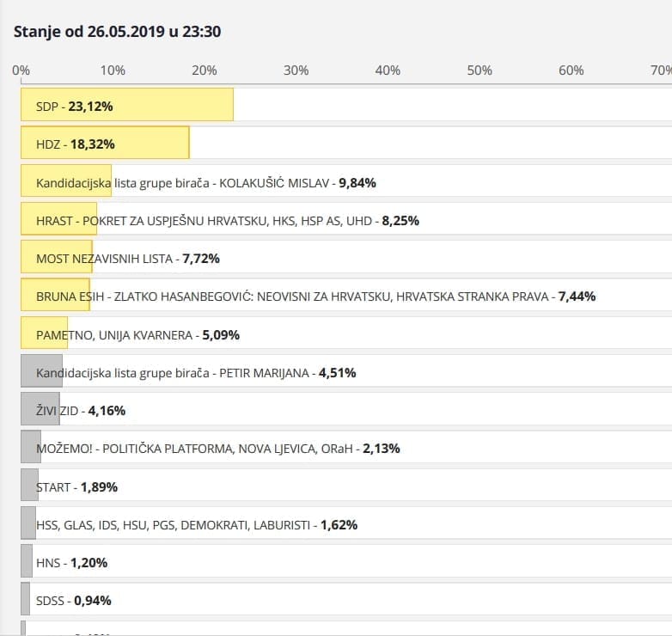Select the PETIR MARIJANA gray bar

pos(42,372)
